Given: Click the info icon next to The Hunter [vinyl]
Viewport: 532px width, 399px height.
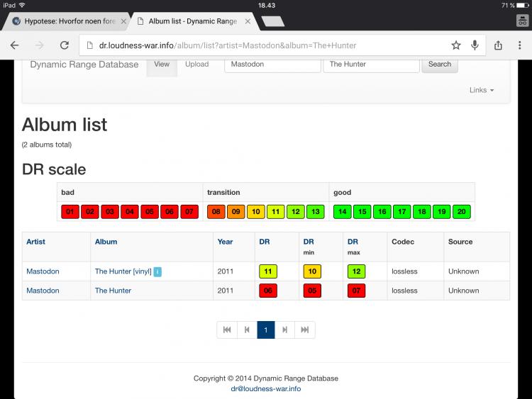Looking at the screenshot, I should coord(157,271).
